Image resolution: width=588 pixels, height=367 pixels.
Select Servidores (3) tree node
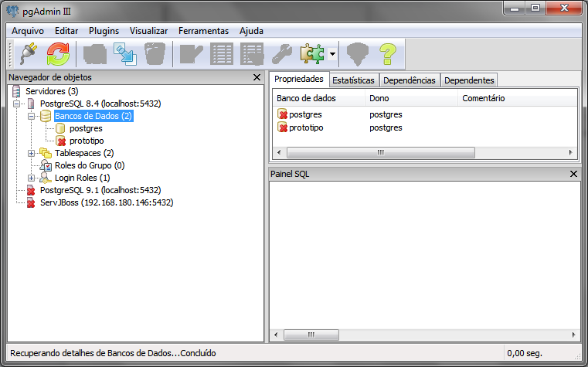tap(52, 91)
